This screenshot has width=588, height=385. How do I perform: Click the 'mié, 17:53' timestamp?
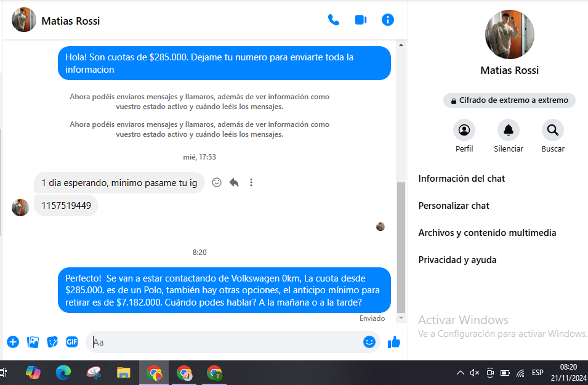(x=199, y=157)
